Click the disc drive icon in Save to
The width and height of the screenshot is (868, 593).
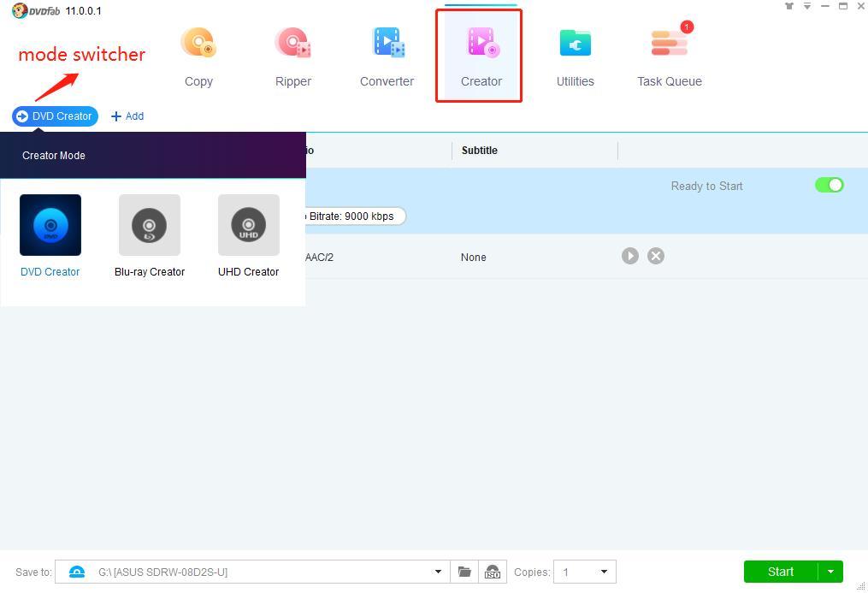(x=77, y=572)
